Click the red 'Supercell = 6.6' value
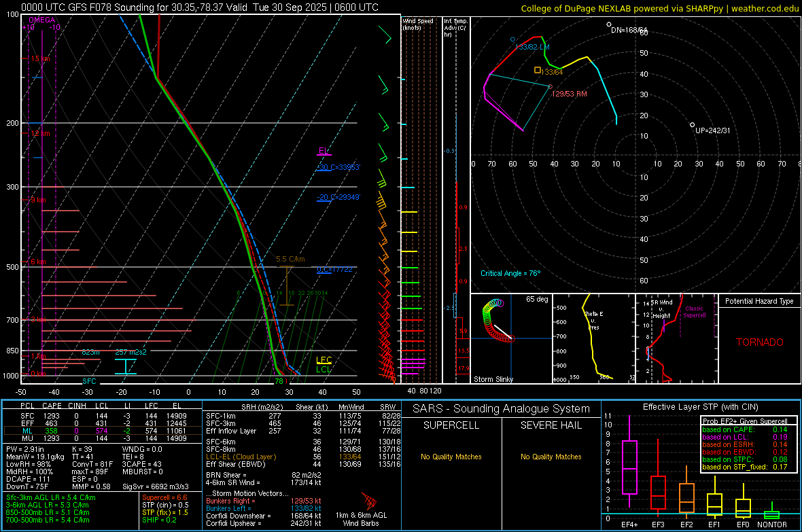802x532 pixels. [164, 498]
